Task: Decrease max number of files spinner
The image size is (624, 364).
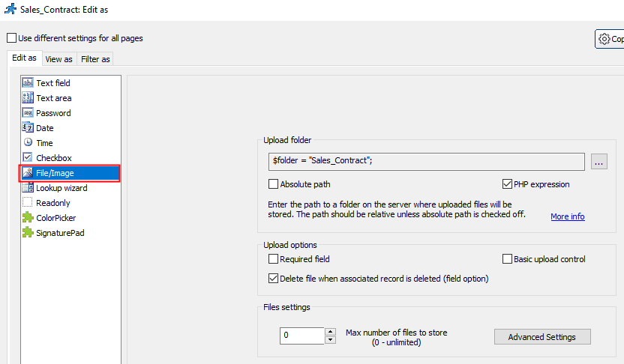Action: (331, 340)
